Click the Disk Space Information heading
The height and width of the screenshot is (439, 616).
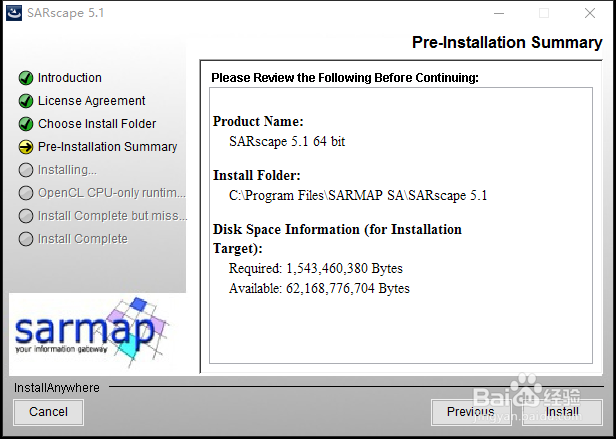[x=337, y=239]
